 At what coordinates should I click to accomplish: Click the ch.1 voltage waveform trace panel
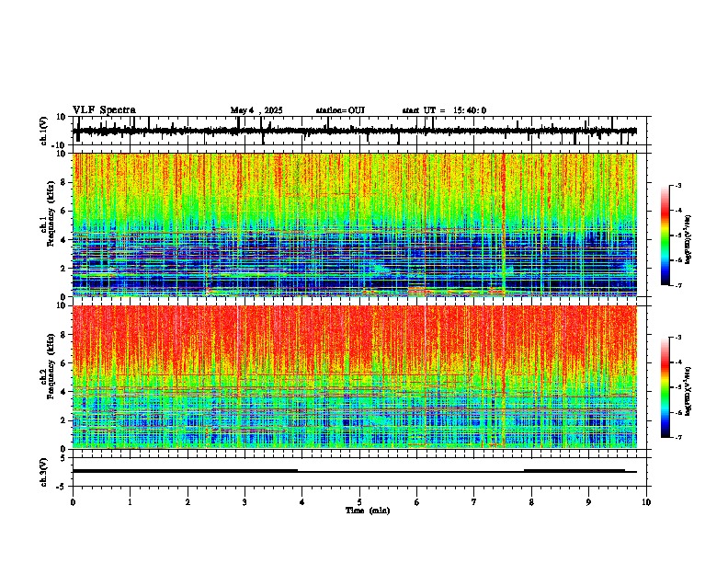click(361, 131)
